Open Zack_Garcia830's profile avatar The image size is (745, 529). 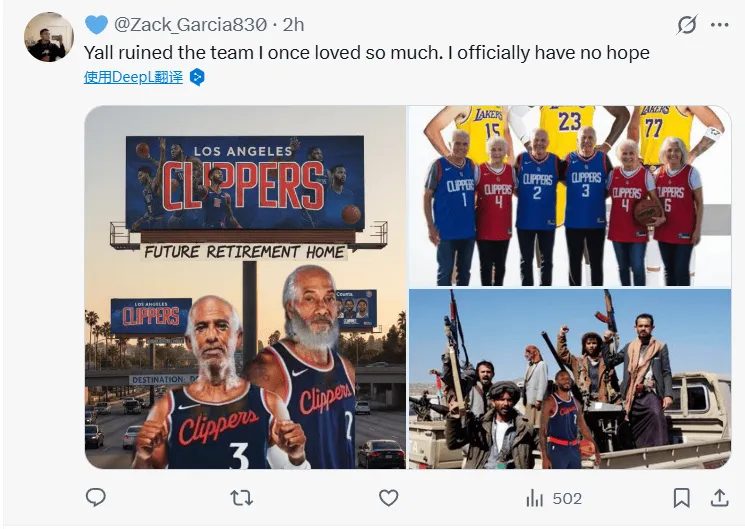48,38
